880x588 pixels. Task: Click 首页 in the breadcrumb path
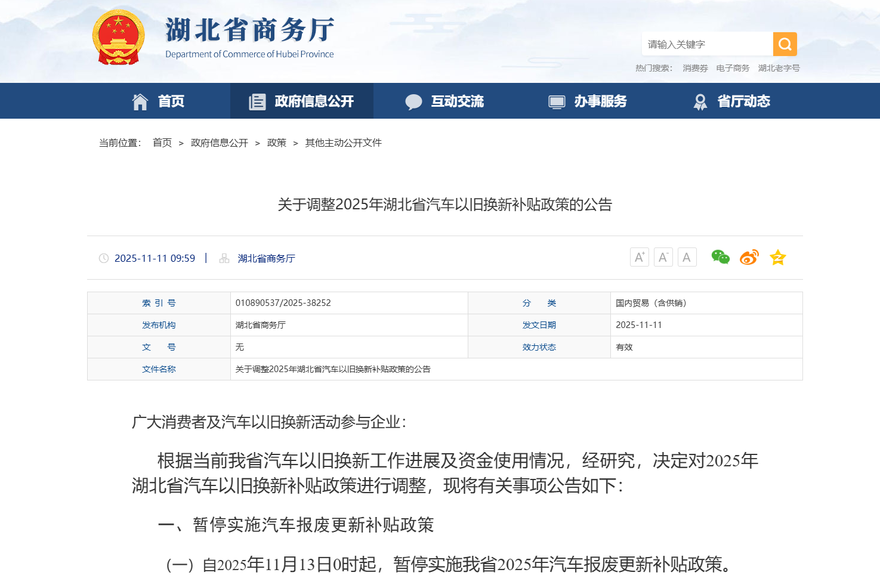162,143
